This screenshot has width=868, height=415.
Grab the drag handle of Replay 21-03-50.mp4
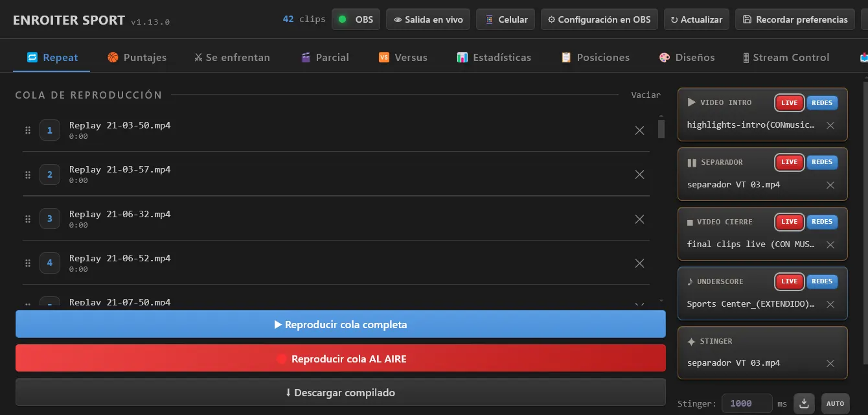pos(28,130)
